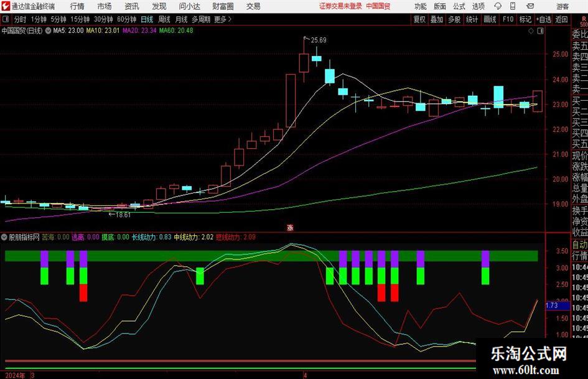Image resolution: width=588 pixels, height=379 pixels.
Task: Click the customer service headset icon
Action: (x=498, y=6)
